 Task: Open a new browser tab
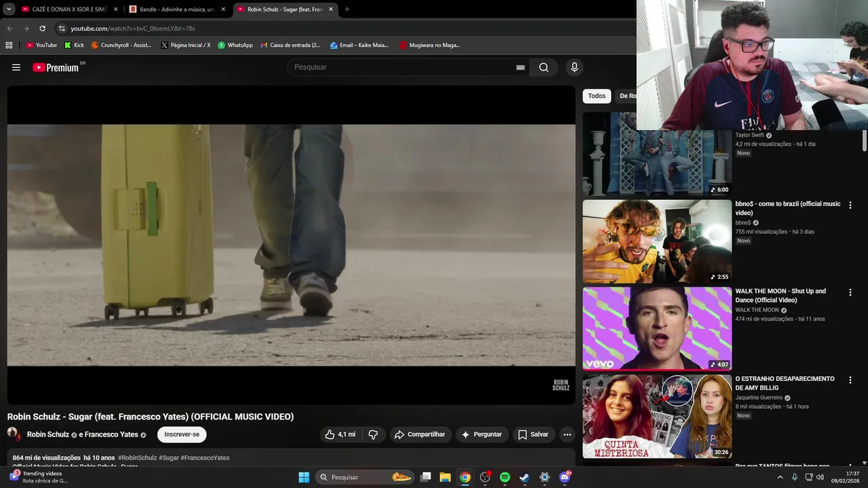pos(347,9)
